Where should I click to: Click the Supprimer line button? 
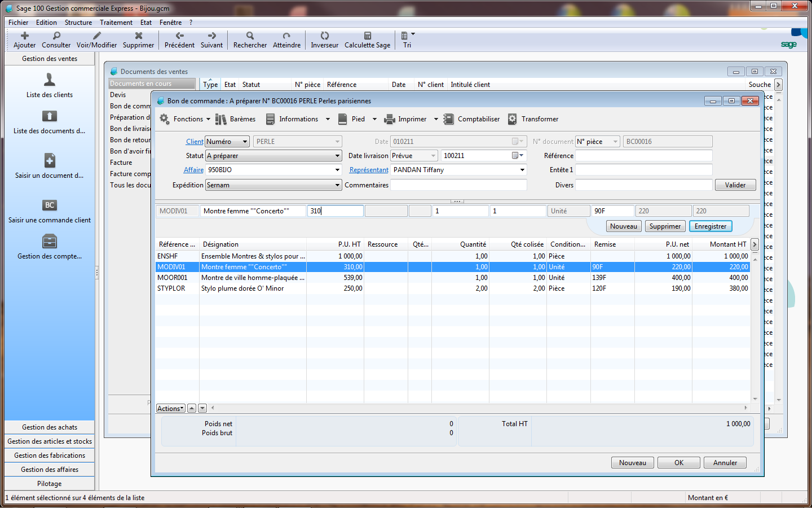click(x=665, y=226)
